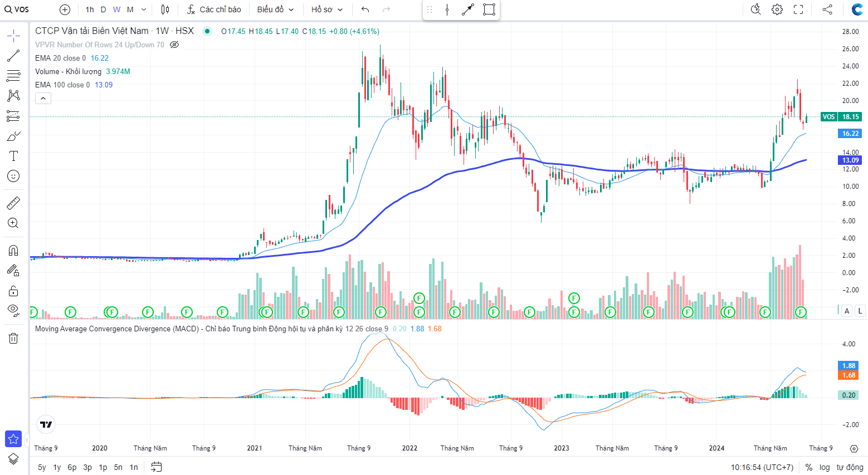Viewport: 868px width, 475px height.
Task: Click the trash icon to remove drawings
Action: [x=13, y=338]
